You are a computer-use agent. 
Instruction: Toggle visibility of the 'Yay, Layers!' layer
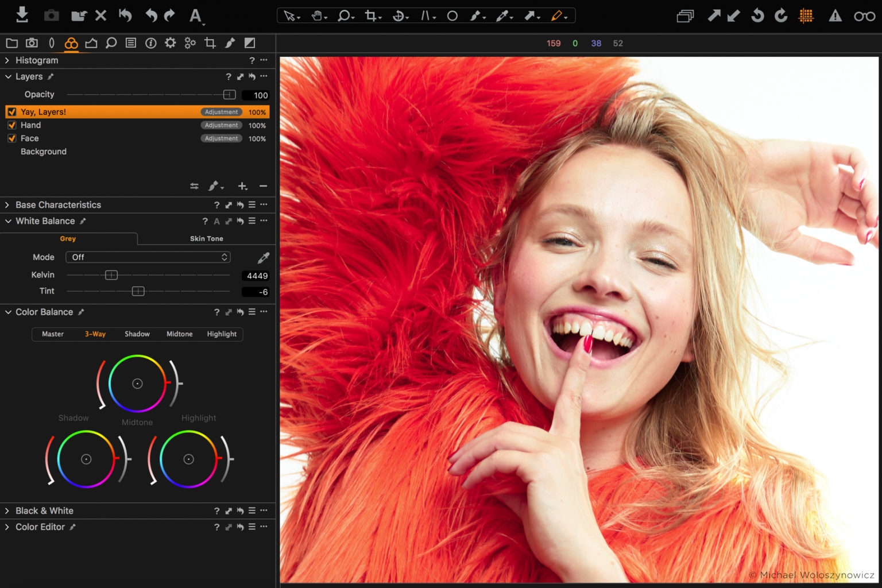point(12,111)
